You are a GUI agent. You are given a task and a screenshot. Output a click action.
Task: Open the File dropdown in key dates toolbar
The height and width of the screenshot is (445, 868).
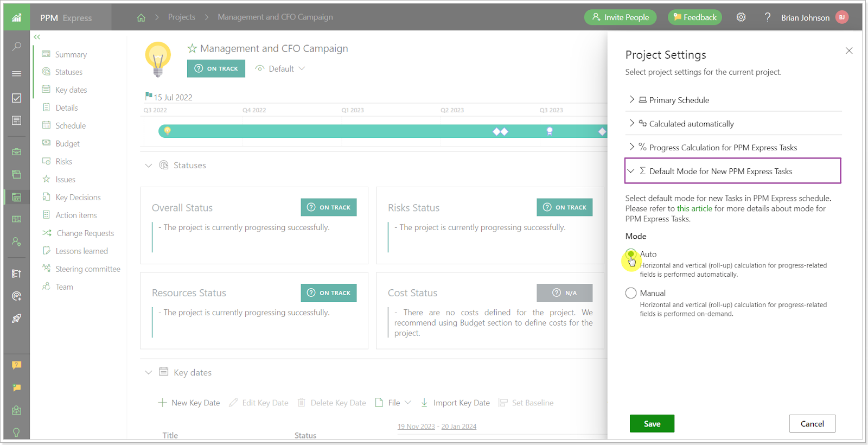click(393, 403)
